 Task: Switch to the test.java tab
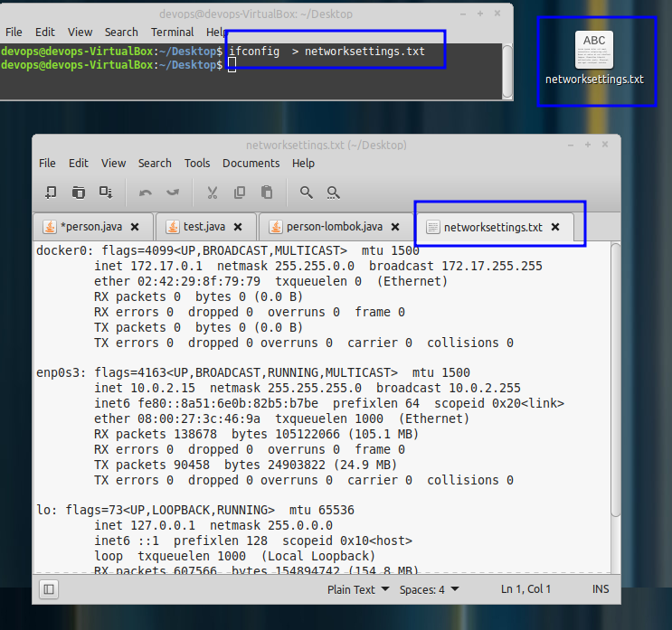tap(204, 227)
